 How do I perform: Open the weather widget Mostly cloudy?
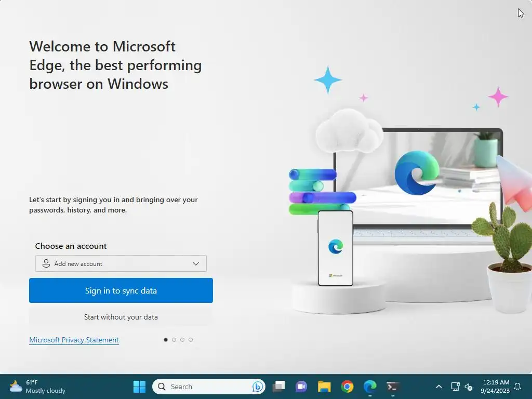[37, 387]
